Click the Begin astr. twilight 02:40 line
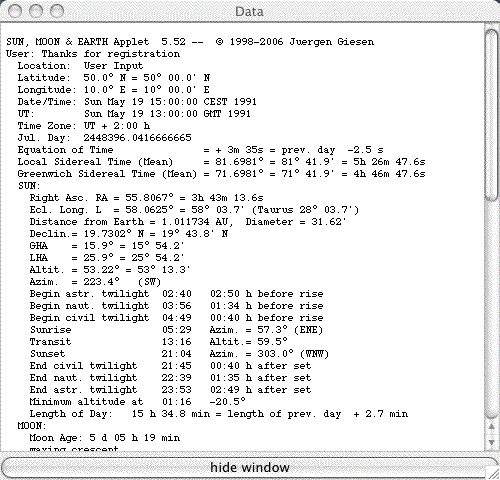Screen dimensions: 500x480 tap(176, 294)
